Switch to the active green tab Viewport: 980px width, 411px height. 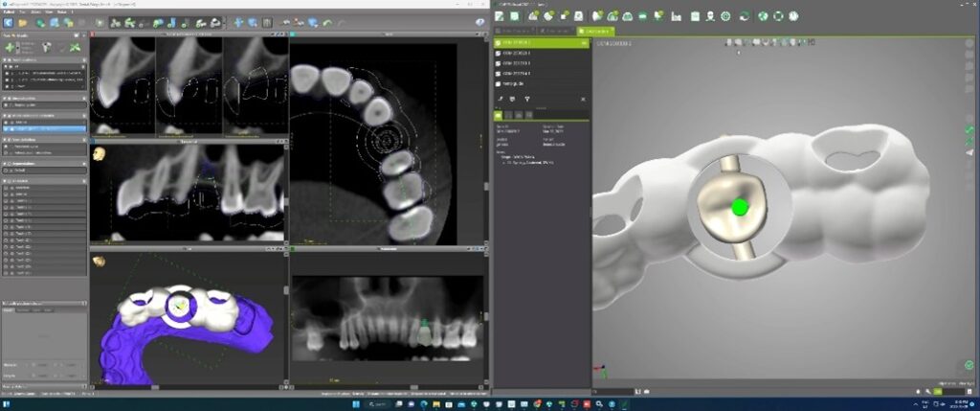pos(595,31)
